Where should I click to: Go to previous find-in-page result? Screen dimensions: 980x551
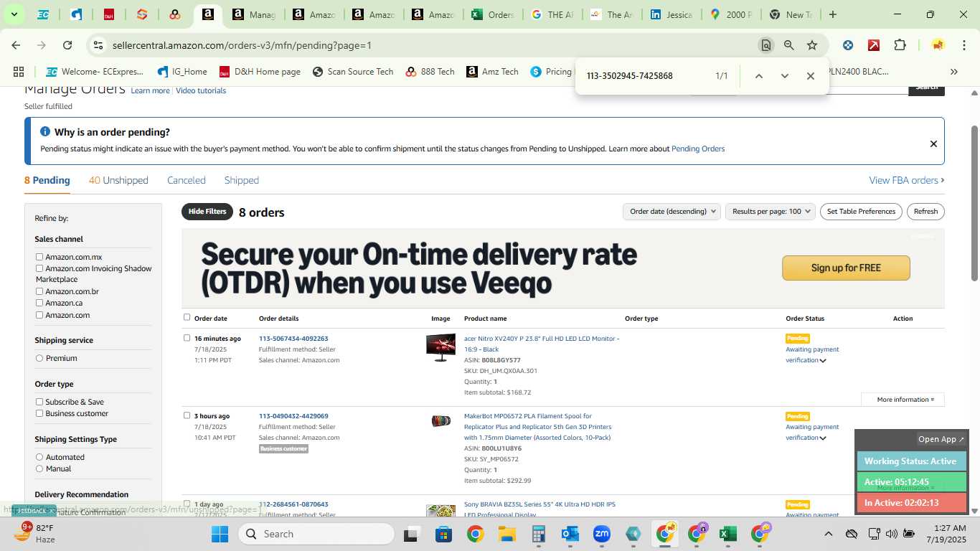pos(759,76)
